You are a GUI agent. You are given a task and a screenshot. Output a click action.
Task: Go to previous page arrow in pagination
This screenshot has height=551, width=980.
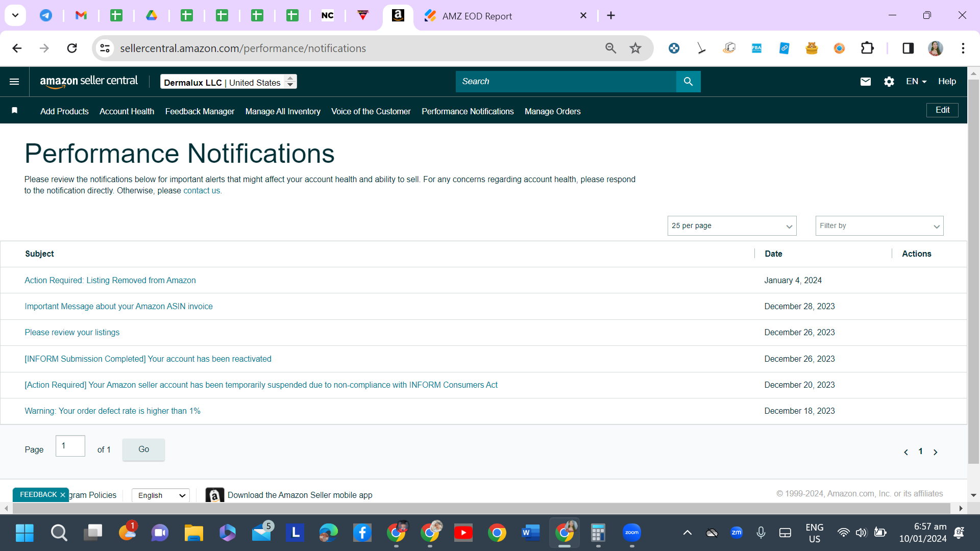(906, 452)
